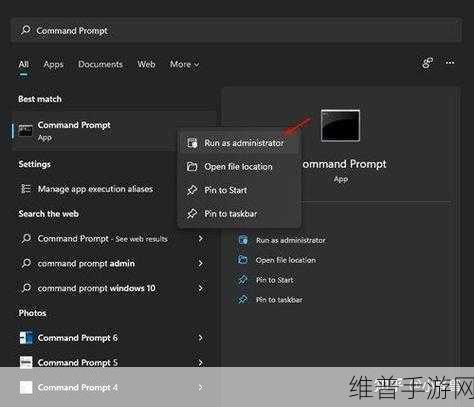This screenshot has height=407, width=474.
Task: Click thumbnail icon of Command Prompt 5
Action: pos(26,362)
